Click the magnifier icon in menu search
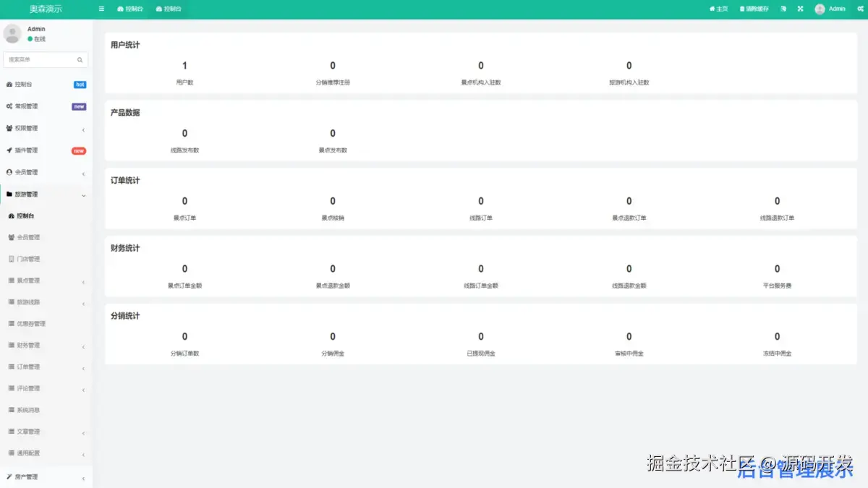The height and width of the screenshot is (488, 868). (80, 60)
